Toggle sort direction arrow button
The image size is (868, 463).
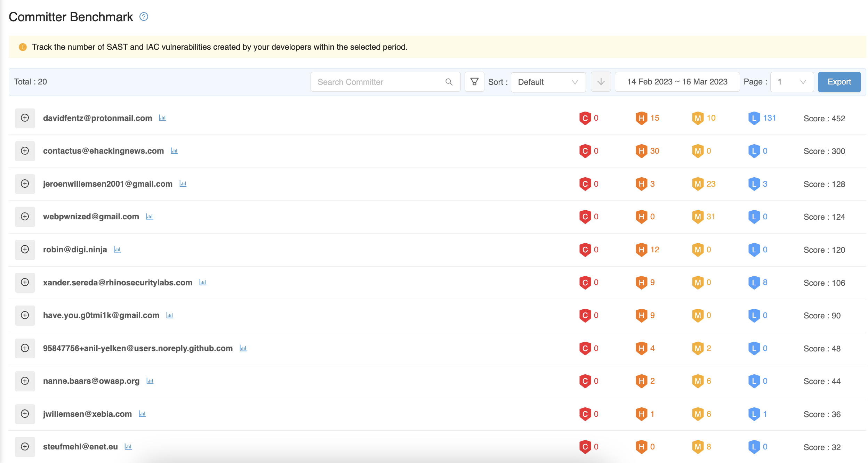tap(601, 82)
